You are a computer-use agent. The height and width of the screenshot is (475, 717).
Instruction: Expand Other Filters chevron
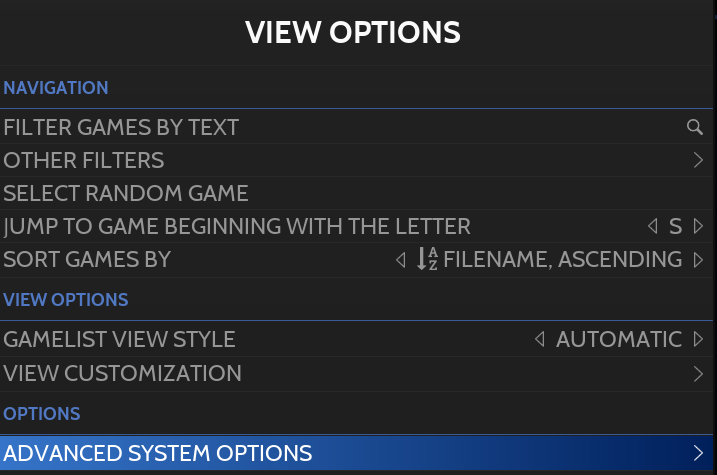pyautogui.click(x=698, y=160)
